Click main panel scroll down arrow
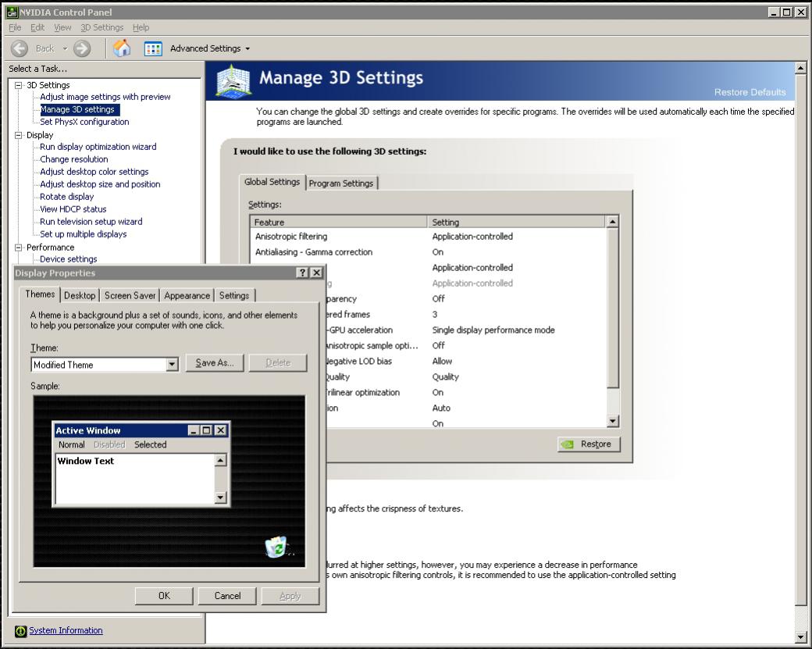Viewport: 812px width, 649px height. pos(800,637)
